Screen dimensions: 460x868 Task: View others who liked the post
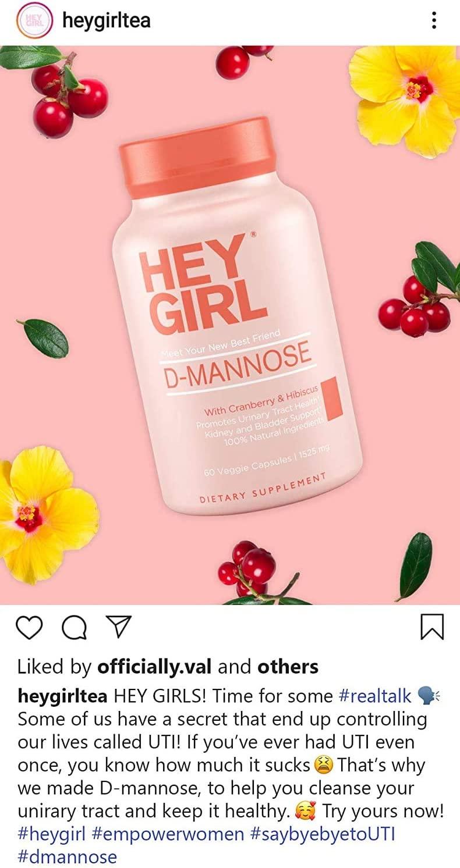point(288,667)
